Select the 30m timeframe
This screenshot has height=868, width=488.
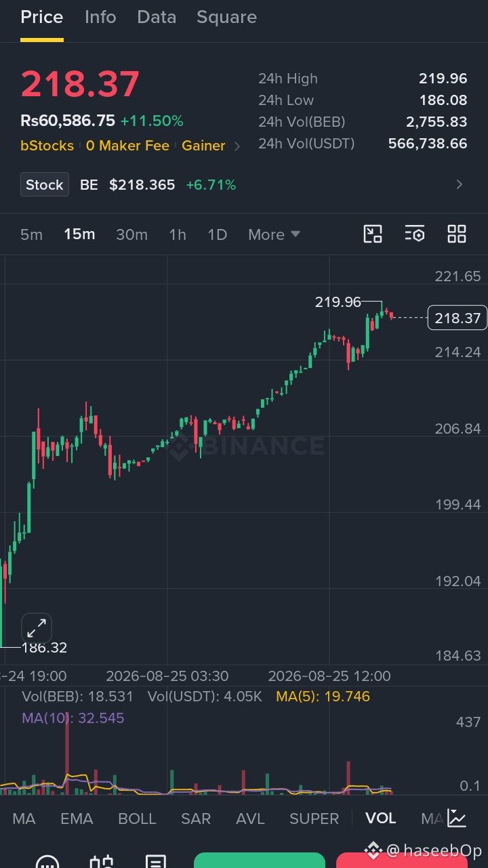[x=131, y=234]
